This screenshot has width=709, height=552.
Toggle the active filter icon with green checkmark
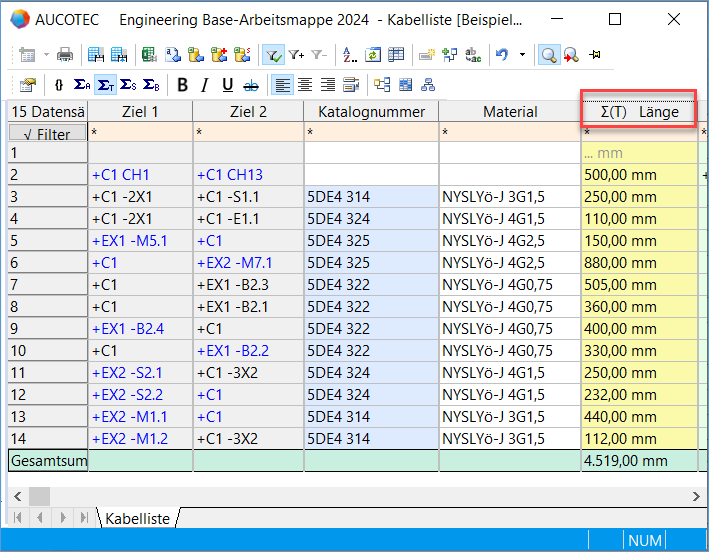[272, 55]
